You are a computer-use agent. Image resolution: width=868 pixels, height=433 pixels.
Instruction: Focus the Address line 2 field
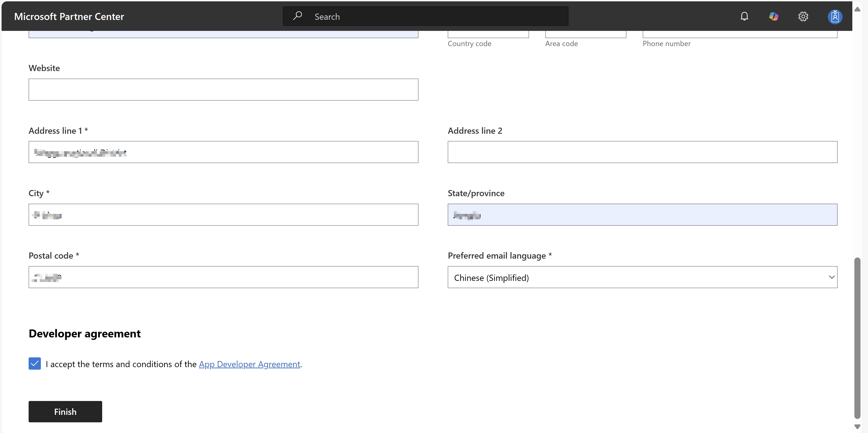coord(642,152)
